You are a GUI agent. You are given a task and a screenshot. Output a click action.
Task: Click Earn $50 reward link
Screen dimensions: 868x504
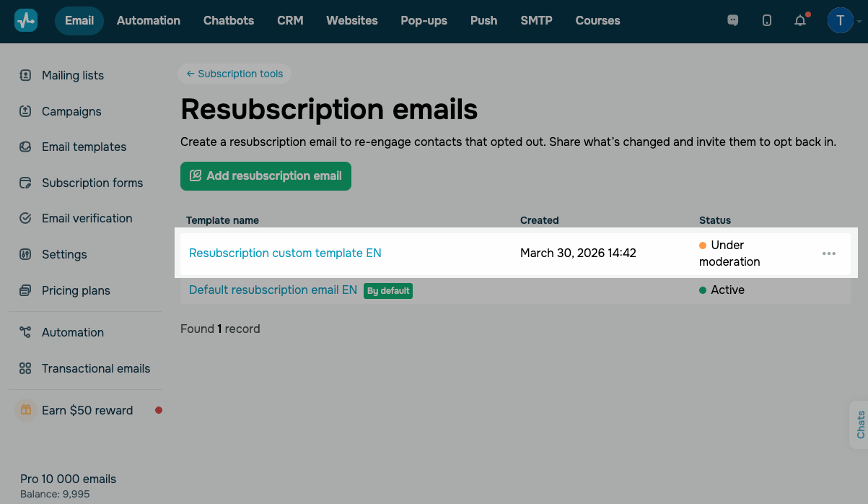coord(87,410)
